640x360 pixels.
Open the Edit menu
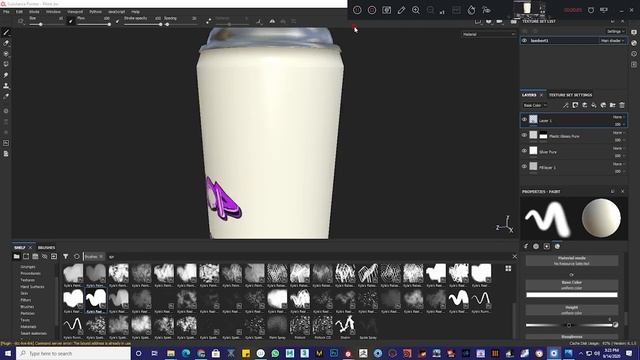click(19, 12)
